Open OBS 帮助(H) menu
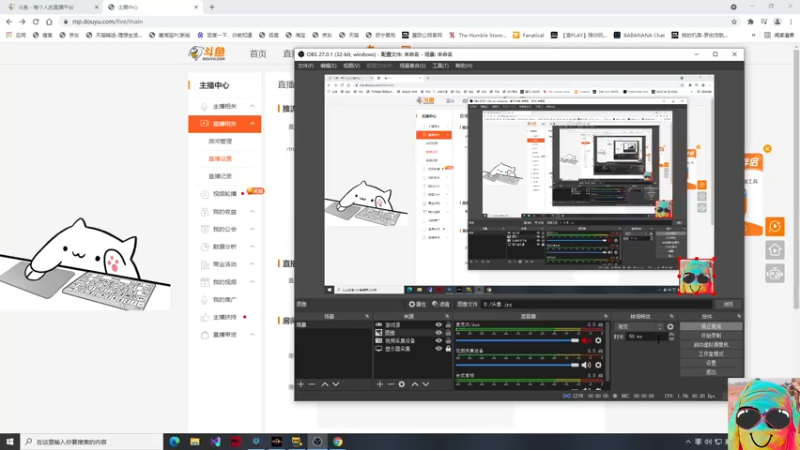The width and height of the screenshot is (800, 450). click(463, 66)
